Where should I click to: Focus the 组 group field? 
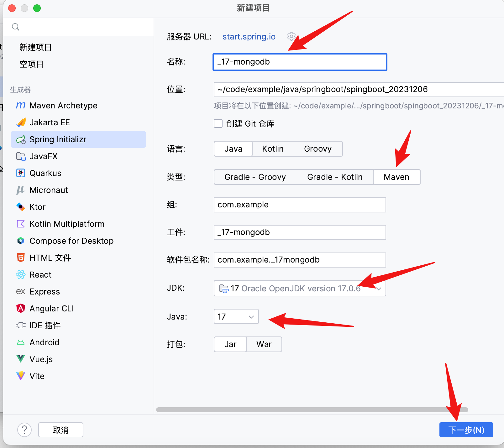coord(300,205)
